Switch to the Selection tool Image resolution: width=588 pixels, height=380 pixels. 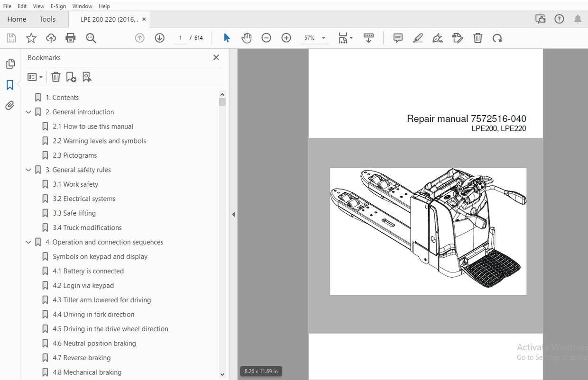pyautogui.click(x=227, y=37)
